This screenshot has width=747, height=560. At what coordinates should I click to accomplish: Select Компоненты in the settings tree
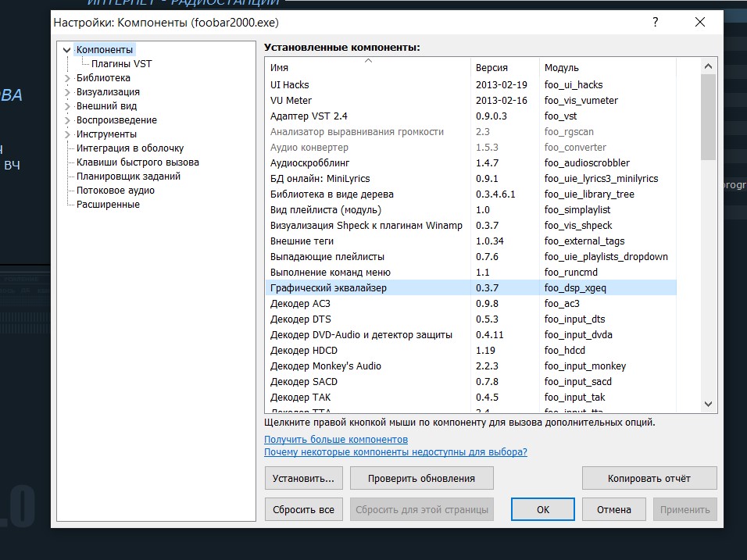[x=105, y=50]
